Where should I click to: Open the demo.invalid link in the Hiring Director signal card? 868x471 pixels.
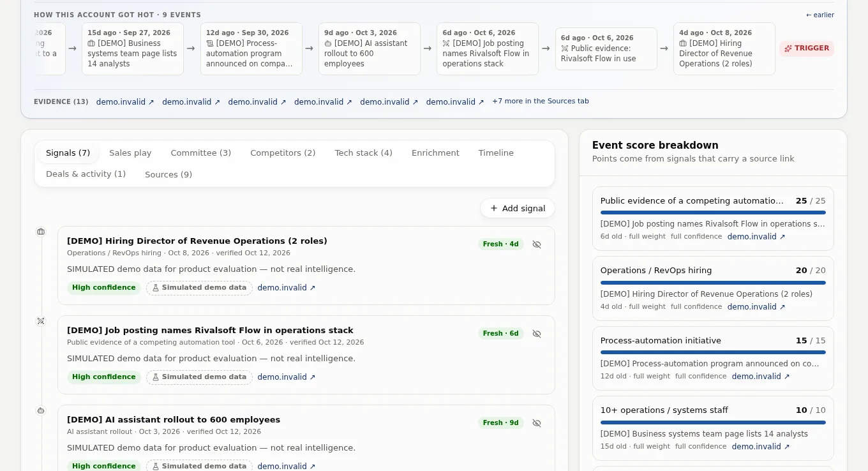287,288
